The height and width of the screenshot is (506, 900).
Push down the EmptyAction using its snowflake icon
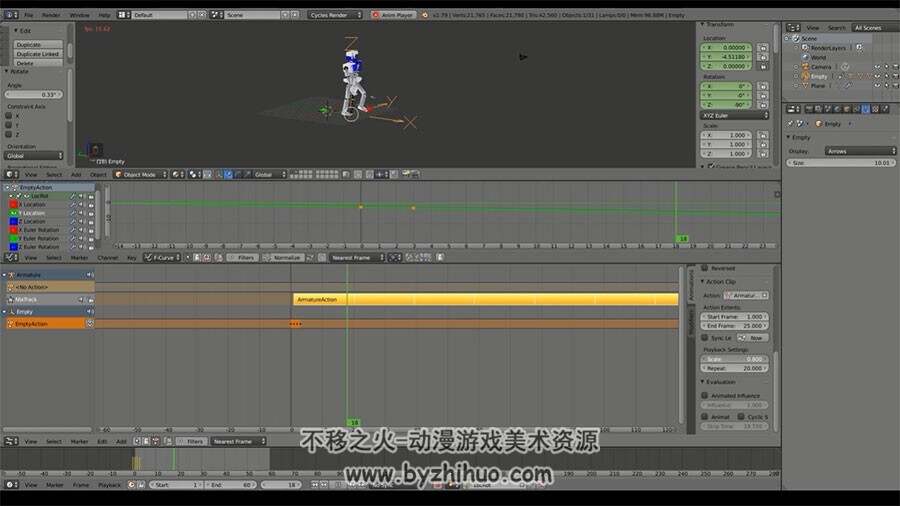click(90, 324)
